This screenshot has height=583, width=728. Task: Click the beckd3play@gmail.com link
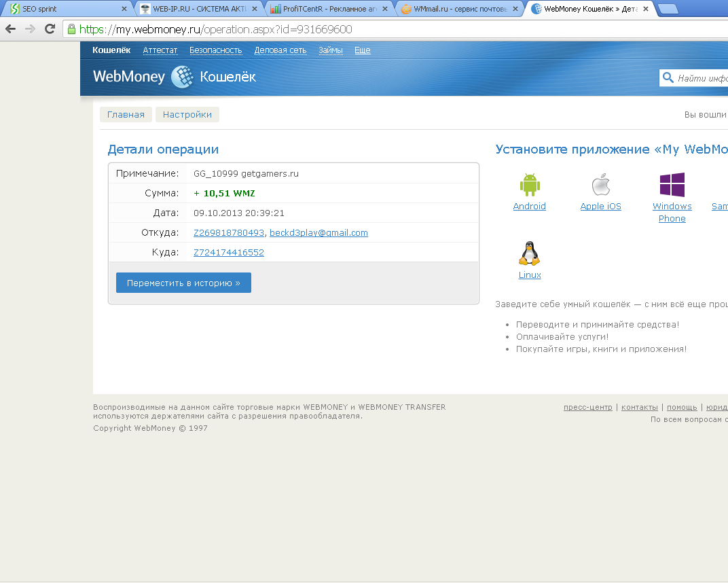tap(318, 233)
